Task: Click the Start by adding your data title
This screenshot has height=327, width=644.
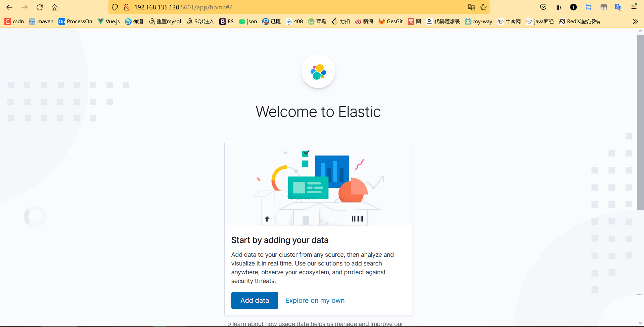Action: pos(280,240)
